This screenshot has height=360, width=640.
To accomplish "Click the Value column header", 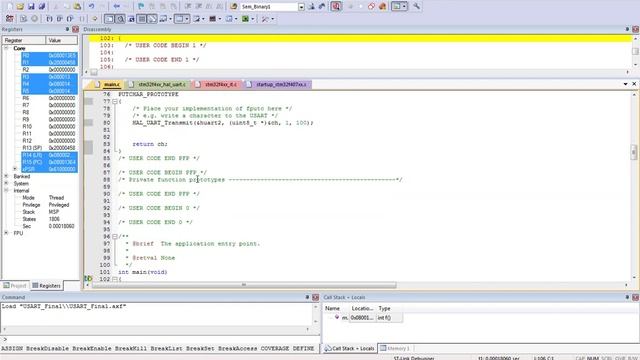I will coord(62,40).
